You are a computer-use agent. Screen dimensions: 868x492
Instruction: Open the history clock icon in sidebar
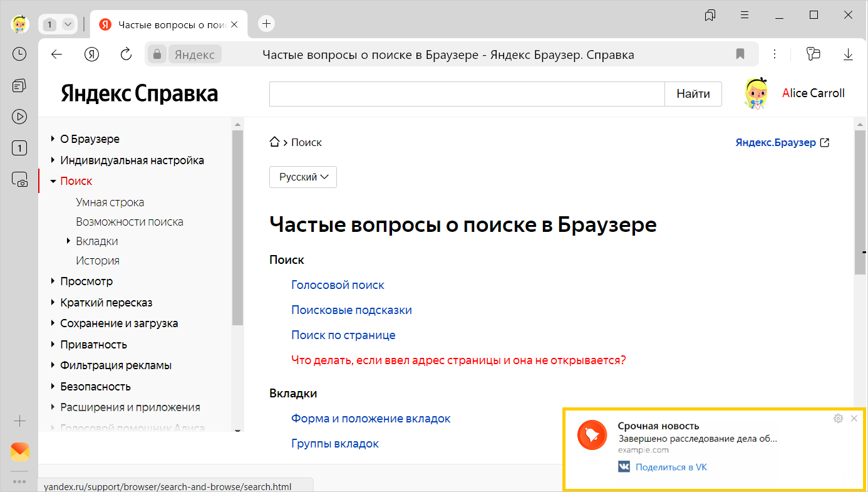coord(19,54)
